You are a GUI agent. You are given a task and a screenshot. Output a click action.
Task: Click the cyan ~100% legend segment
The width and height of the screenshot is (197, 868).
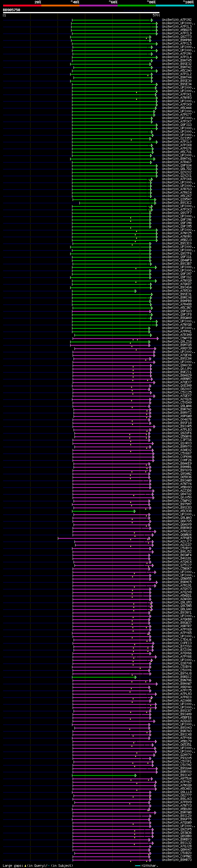click(175, 6)
